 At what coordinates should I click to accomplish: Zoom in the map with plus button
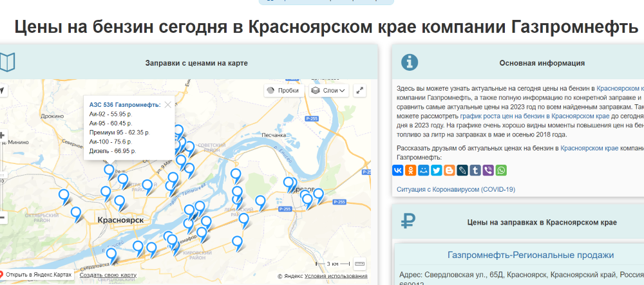(x=2, y=135)
